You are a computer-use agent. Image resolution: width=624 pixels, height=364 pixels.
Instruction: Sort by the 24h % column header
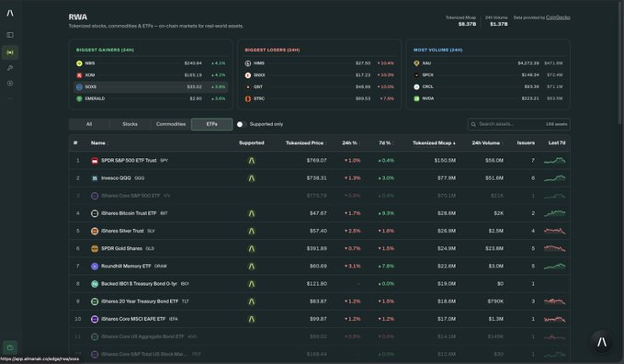click(x=350, y=143)
